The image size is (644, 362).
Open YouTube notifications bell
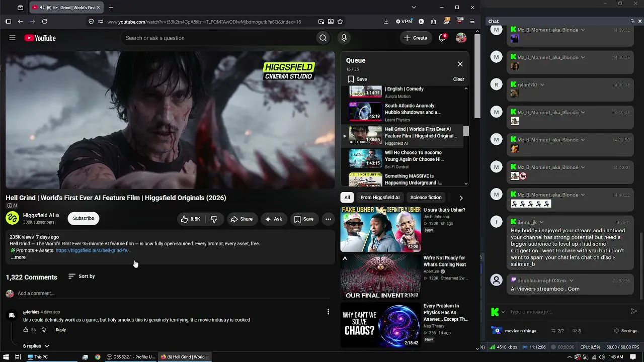click(x=442, y=38)
